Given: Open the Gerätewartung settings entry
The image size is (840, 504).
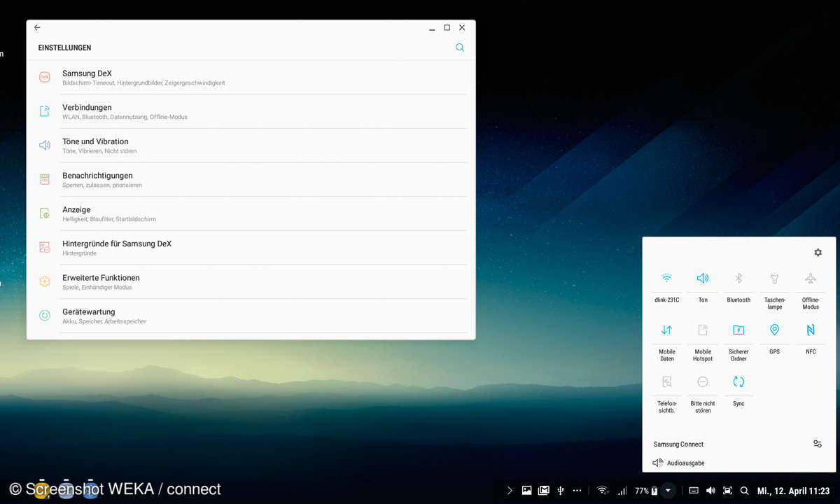Looking at the screenshot, I should click(252, 316).
